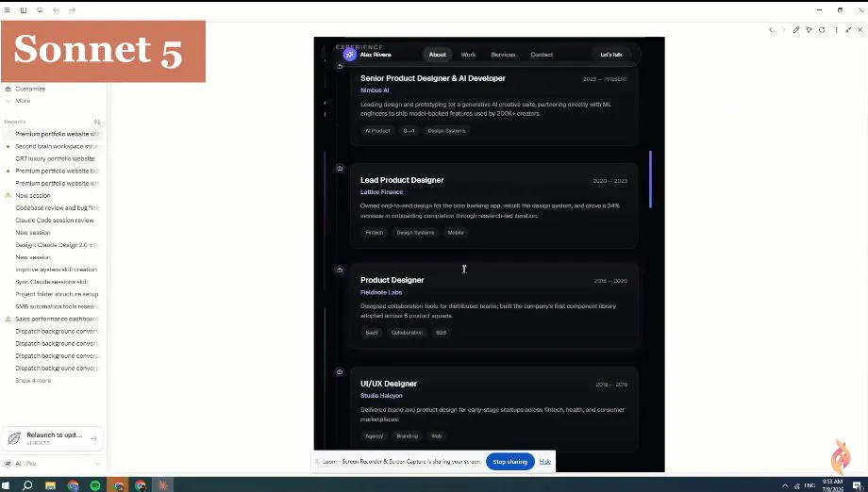Open 'Project folder structure setup' session
Image resolution: width=868 pixels, height=492 pixels.
[x=53, y=294]
